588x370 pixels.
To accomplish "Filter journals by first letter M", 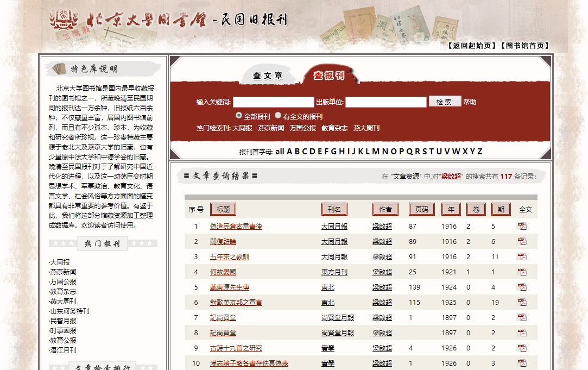I will [376, 152].
